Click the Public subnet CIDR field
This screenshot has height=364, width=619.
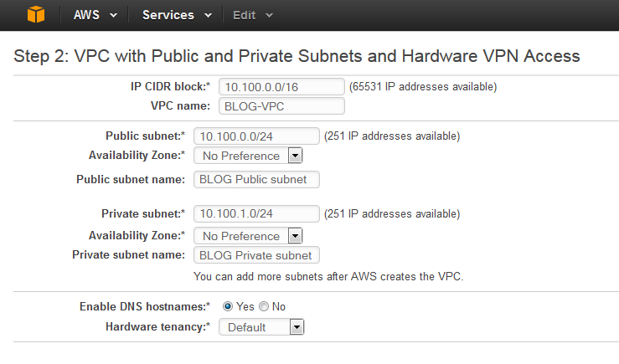pos(256,136)
